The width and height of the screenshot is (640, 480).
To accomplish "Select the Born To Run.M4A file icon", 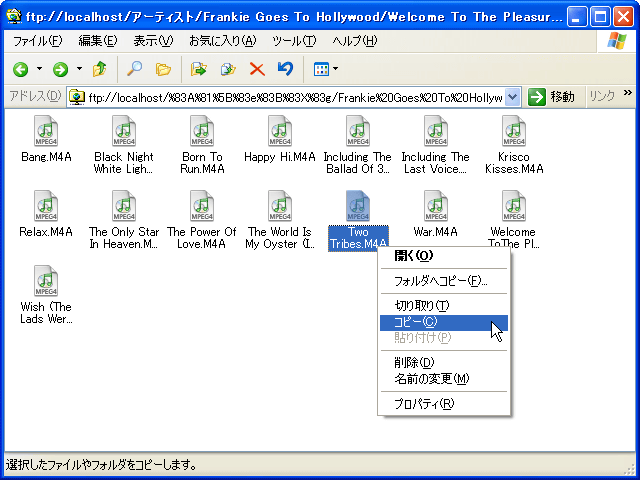I will coord(202,131).
